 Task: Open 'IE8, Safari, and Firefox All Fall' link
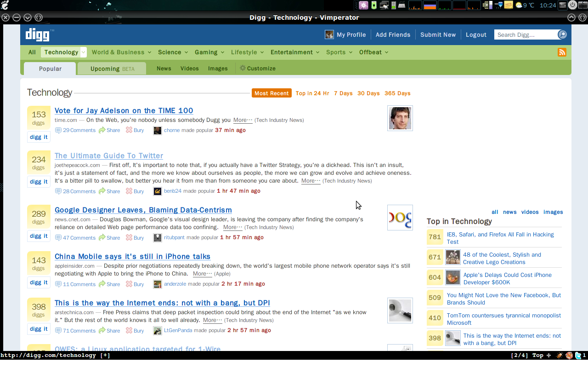pyautogui.click(x=500, y=238)
